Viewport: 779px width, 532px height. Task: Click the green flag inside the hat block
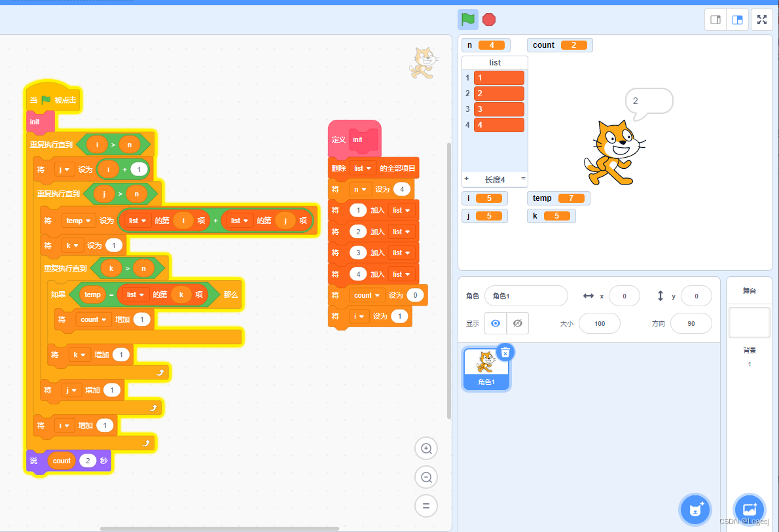[x=46, y=100]
